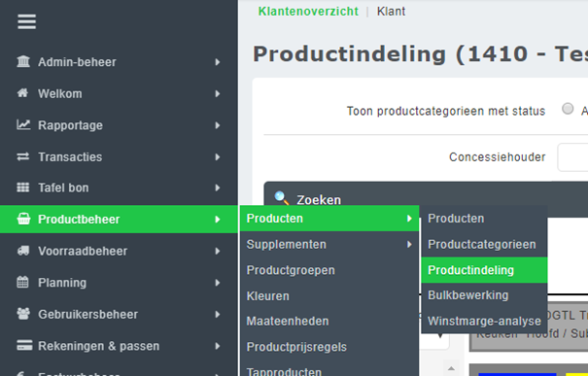
Task: Open the hamburger menu icon
Action: 26,21
